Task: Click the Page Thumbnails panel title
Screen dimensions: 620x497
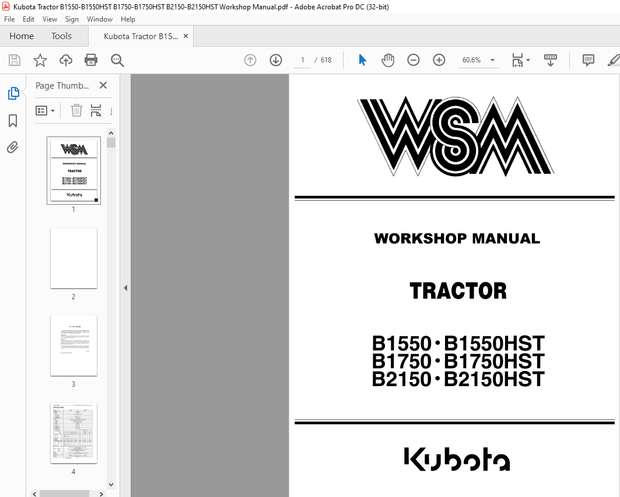Action: 62,85
